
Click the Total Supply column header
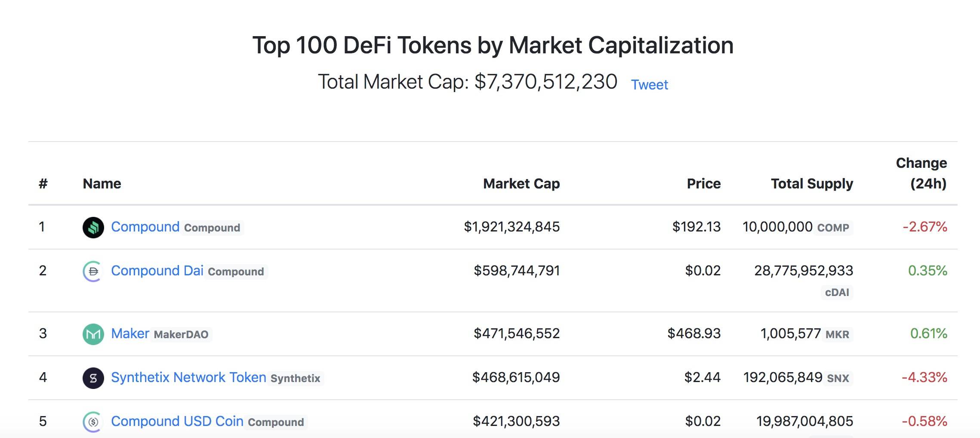coord(812,184)
